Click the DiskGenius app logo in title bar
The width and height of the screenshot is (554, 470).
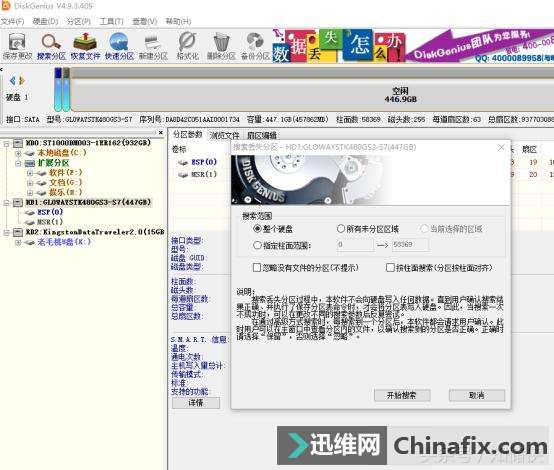[x=6, y=5]
